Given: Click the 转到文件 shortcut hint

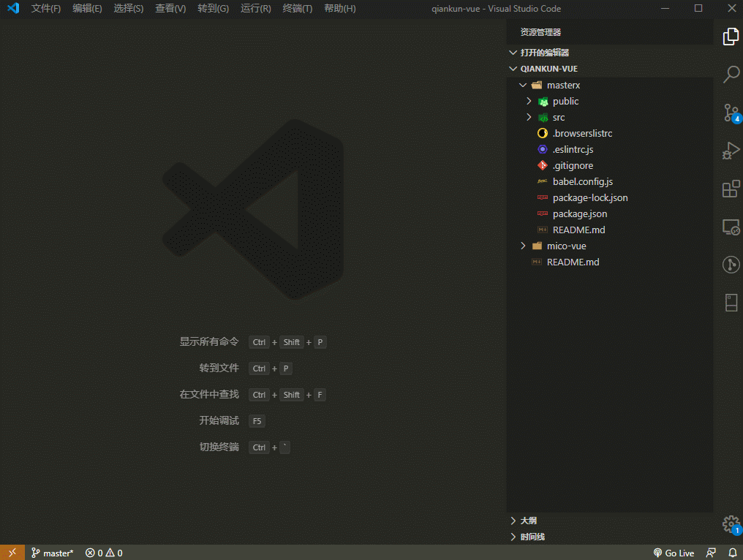Looking at the screenshot, I should 246,368.
